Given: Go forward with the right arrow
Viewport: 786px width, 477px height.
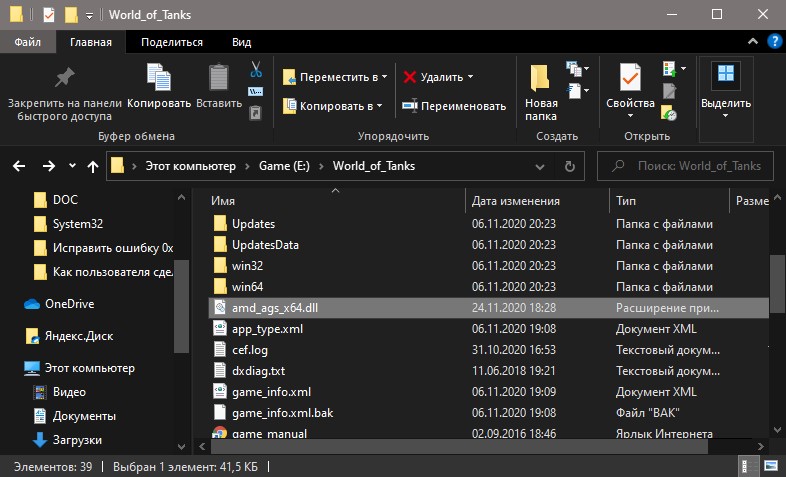Looking at the screenshot, I should click(x=49, y=166).
